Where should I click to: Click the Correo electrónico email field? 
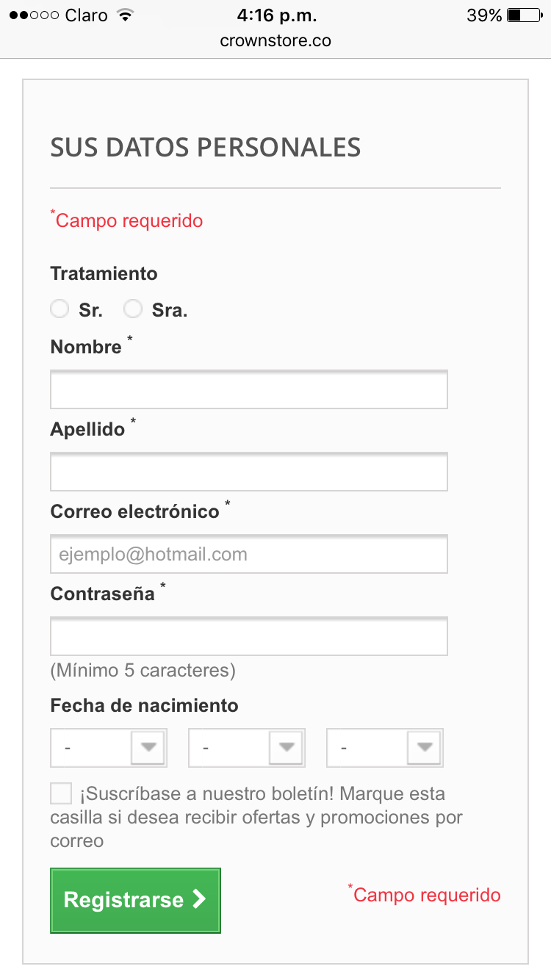pyautogui.click(x=249, y=555)
